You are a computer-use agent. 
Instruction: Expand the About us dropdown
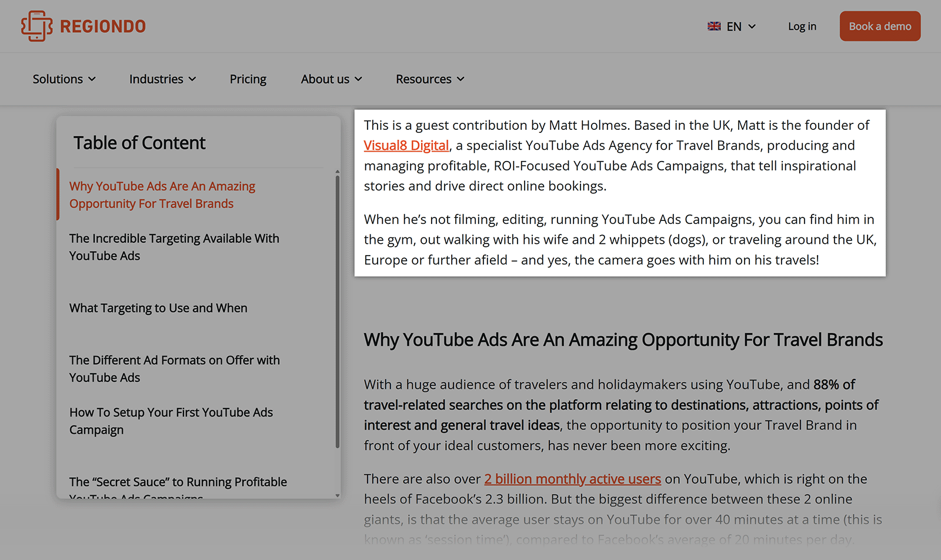coord(331,79)
